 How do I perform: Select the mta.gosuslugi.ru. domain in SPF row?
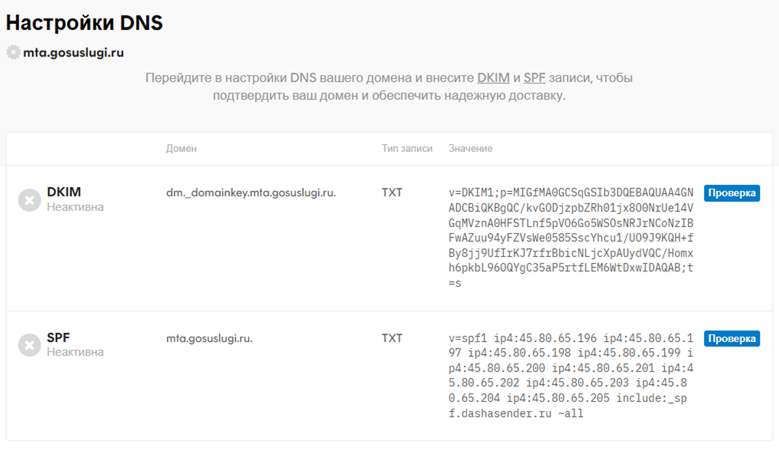click(209, 338)
